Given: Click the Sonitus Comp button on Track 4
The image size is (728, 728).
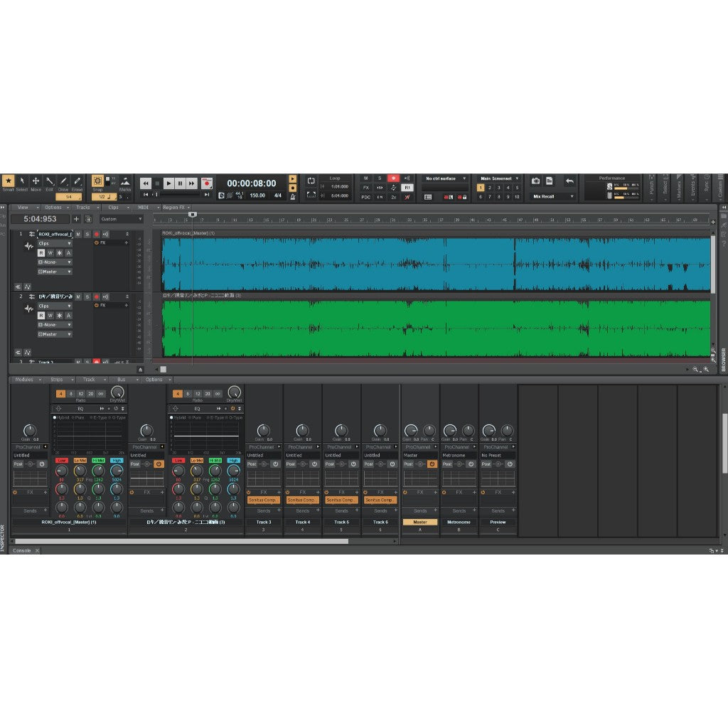Looking at the screenshot, I should [x=303, y=499].
